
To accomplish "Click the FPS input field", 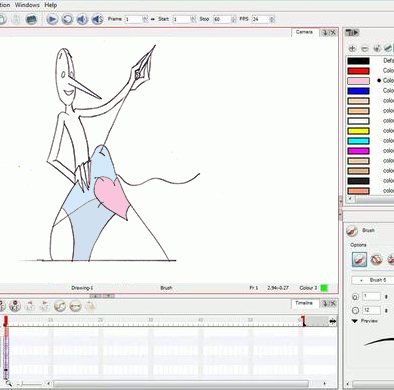I will pyautogui.click(x=260, y=19).
